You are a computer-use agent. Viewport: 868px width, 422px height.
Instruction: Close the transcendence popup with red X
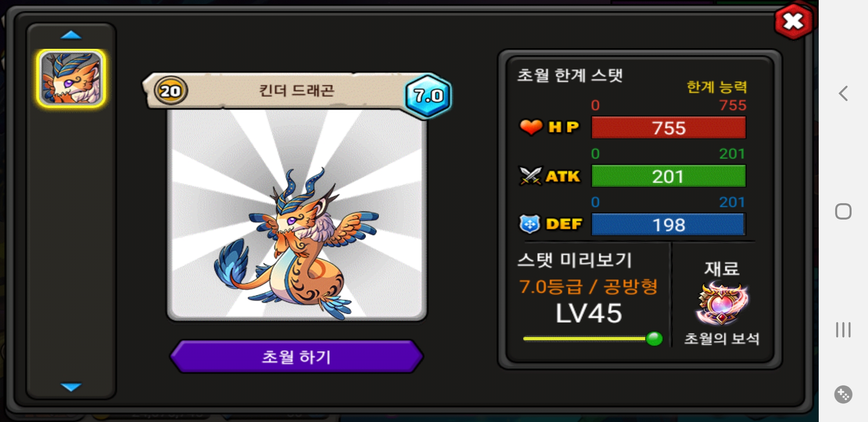793,21
